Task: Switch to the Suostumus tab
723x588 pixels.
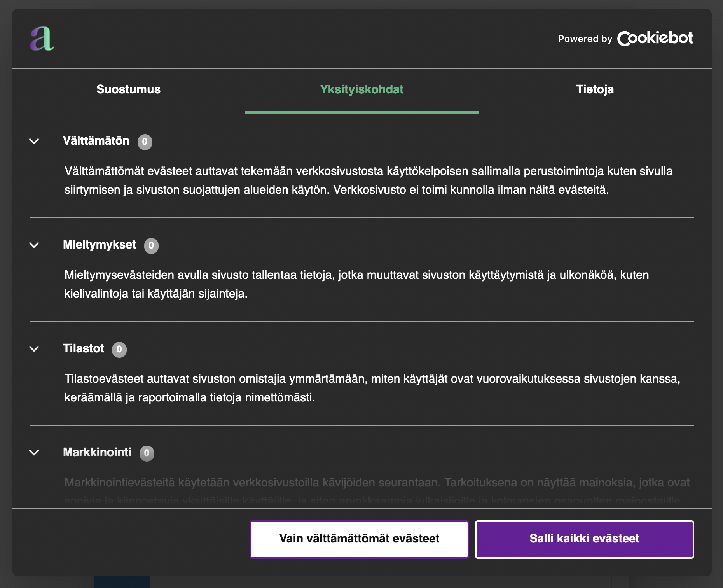Action: [128, 89]
